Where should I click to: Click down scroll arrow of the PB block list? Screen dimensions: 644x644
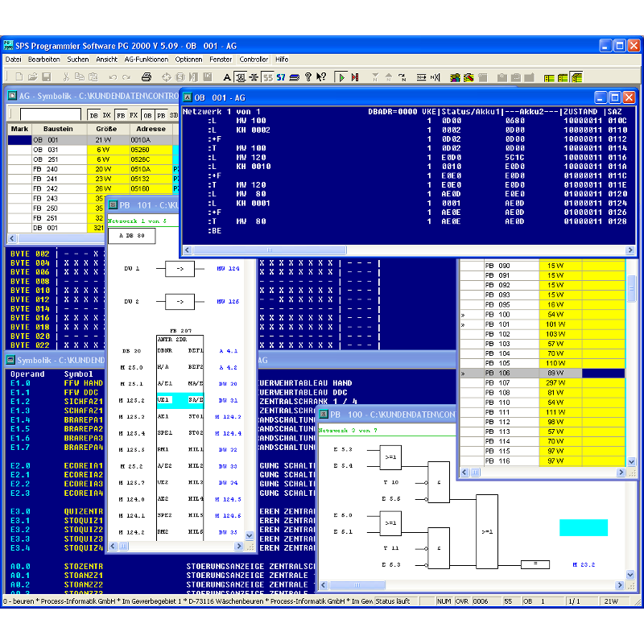(x=631, y=461)
